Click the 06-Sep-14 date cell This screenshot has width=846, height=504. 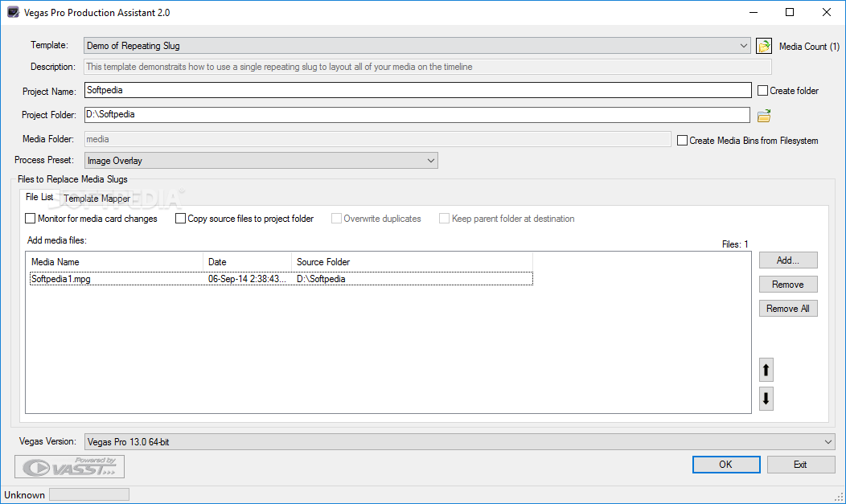point(247,279)
